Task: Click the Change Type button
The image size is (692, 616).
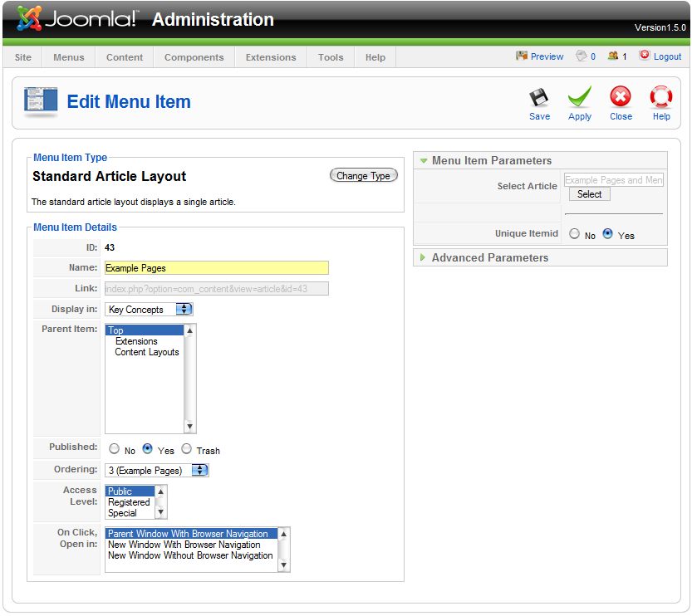Action: point(363,176)
